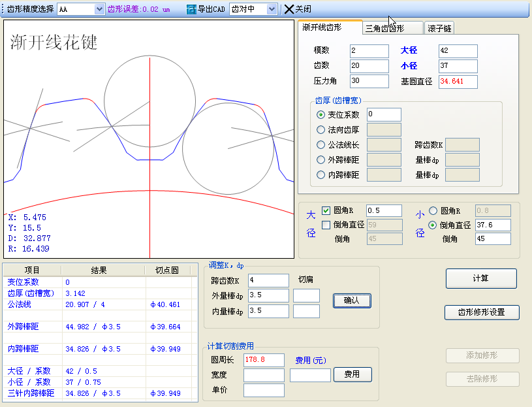Select 公法线长 radio button
The width and height of the screenshot is (532, 407).
pos(321,145)
